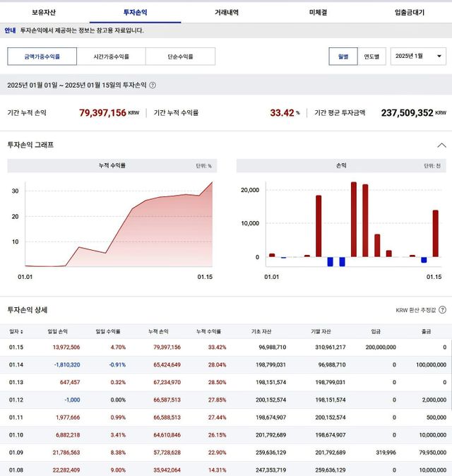452x476 pixels.
Task: Open the 입출금대기 tab
Action: [409, 12]
